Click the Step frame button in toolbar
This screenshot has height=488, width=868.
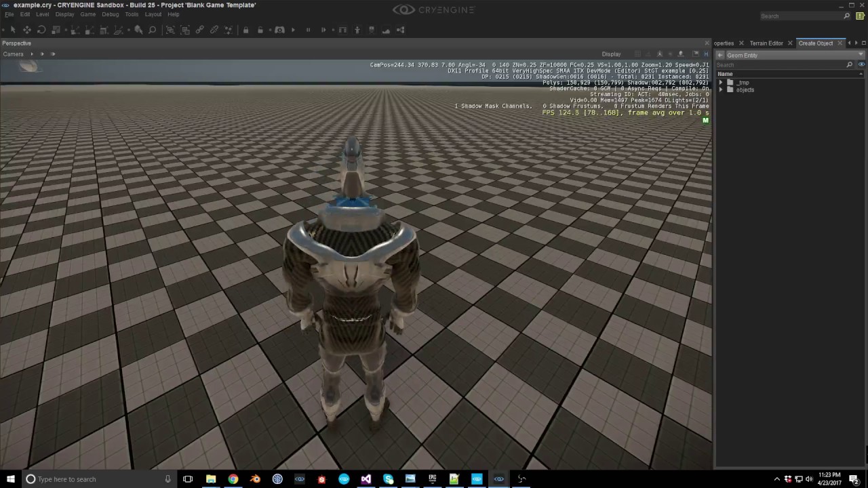pos(323,30)
